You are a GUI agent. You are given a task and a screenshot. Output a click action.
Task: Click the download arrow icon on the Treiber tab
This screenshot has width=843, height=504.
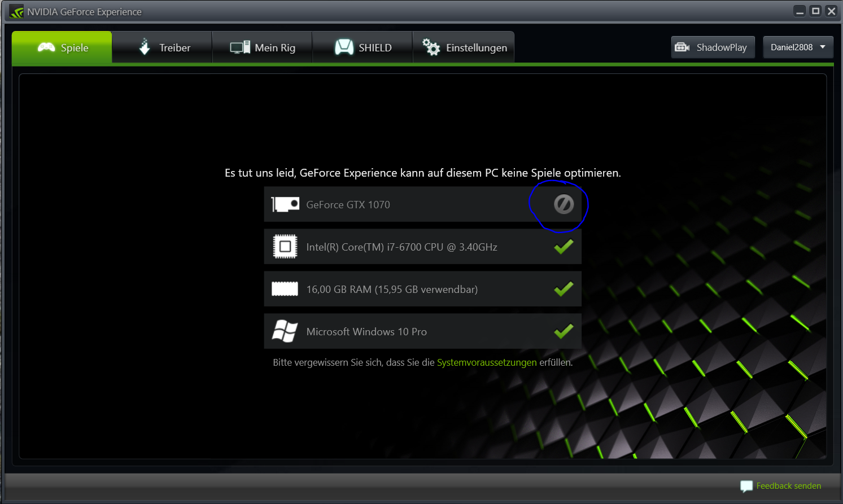coord(145,47)
